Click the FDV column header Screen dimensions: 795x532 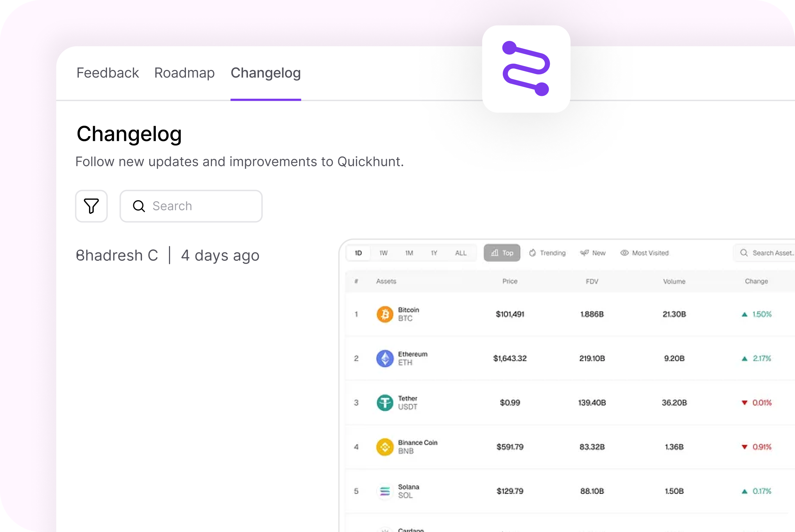point(592,281)
